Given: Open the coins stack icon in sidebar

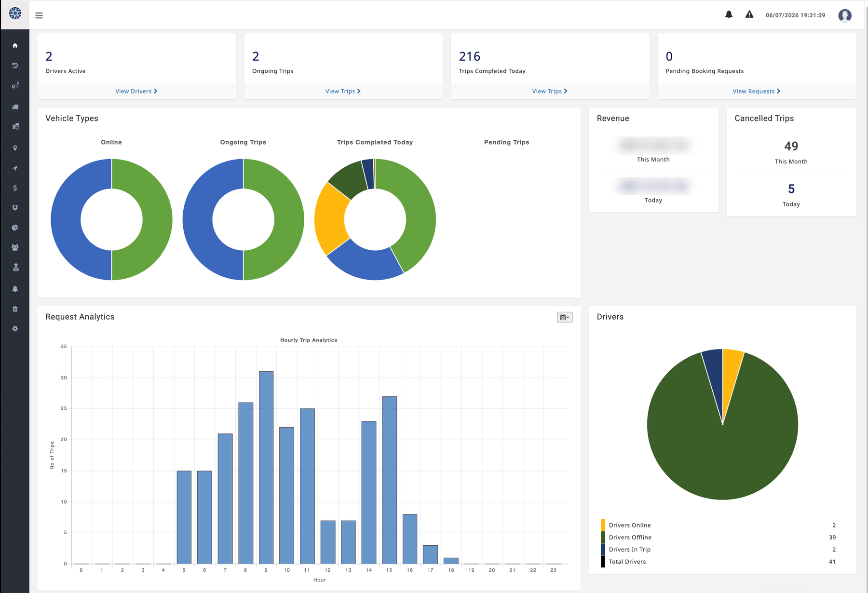Looking at the screenshot, I should click(x=15, y=126).
